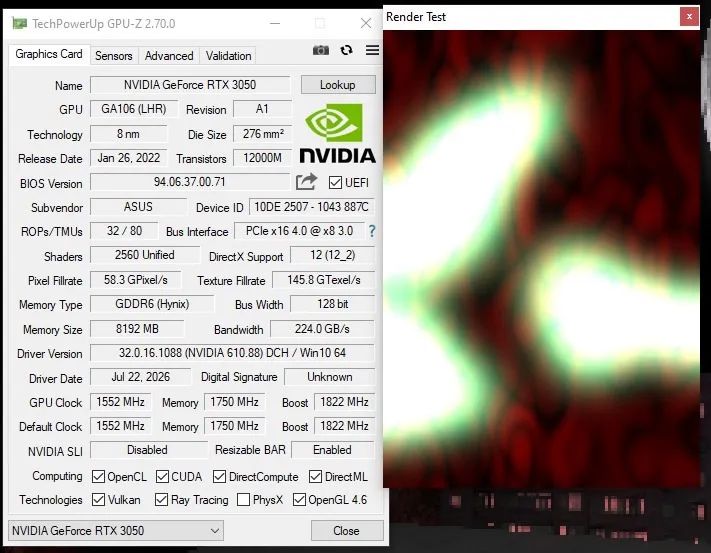Toggle the DirectCompute checkbox
711x553 pixels.
click(x=219, y=476)
